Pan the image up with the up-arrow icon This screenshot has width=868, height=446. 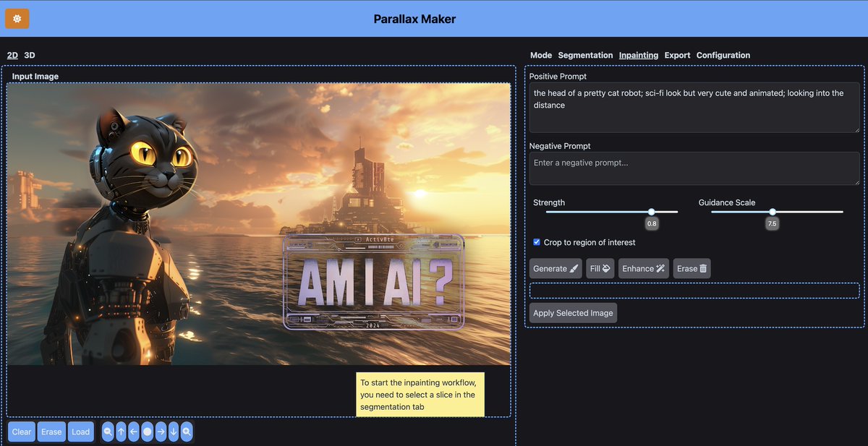121,432
